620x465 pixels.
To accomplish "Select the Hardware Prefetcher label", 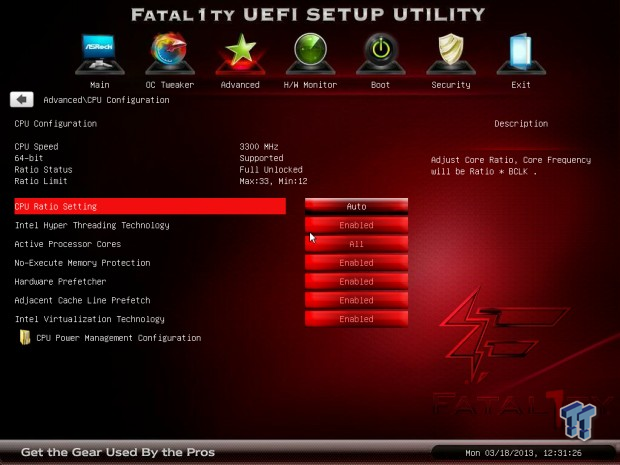I will point(60,282).
